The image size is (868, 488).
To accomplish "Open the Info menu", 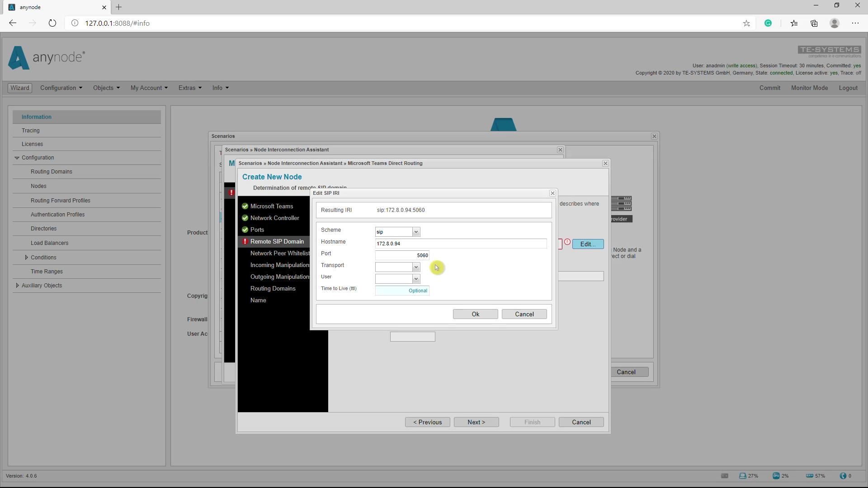I will 221,88.
